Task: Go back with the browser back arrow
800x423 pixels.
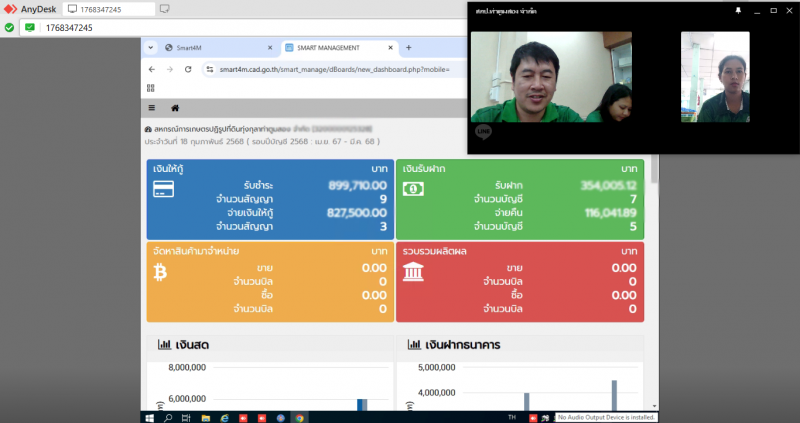Action: tap(152, 69)
